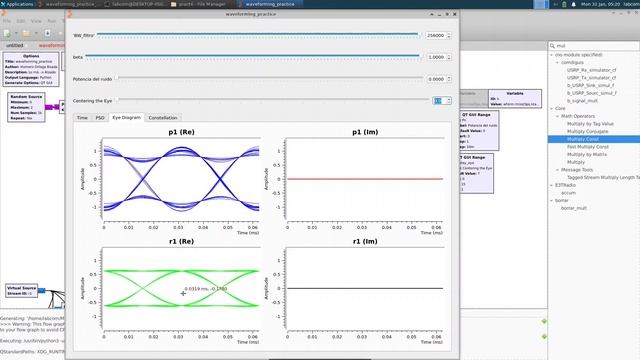Click inside the p1 (Im) plot
Image resolution: width=640 pixels, height=360 pixels.
[365, 179]
